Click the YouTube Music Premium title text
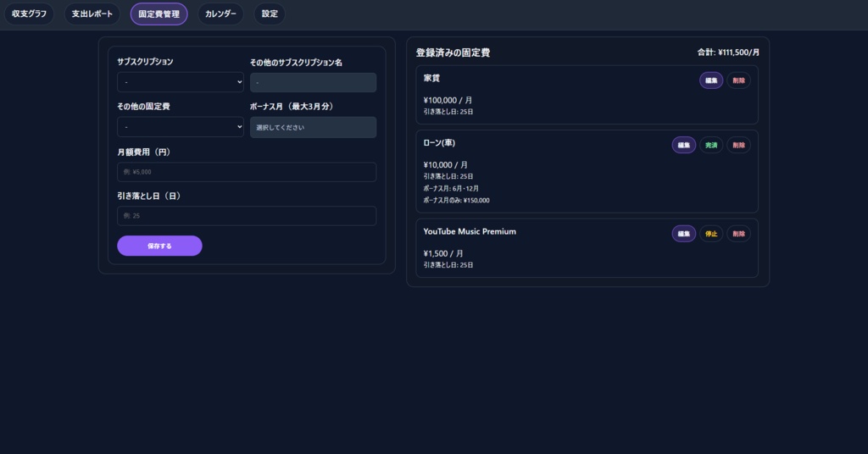This screenshot has height=454, width=868. point(470,232)
